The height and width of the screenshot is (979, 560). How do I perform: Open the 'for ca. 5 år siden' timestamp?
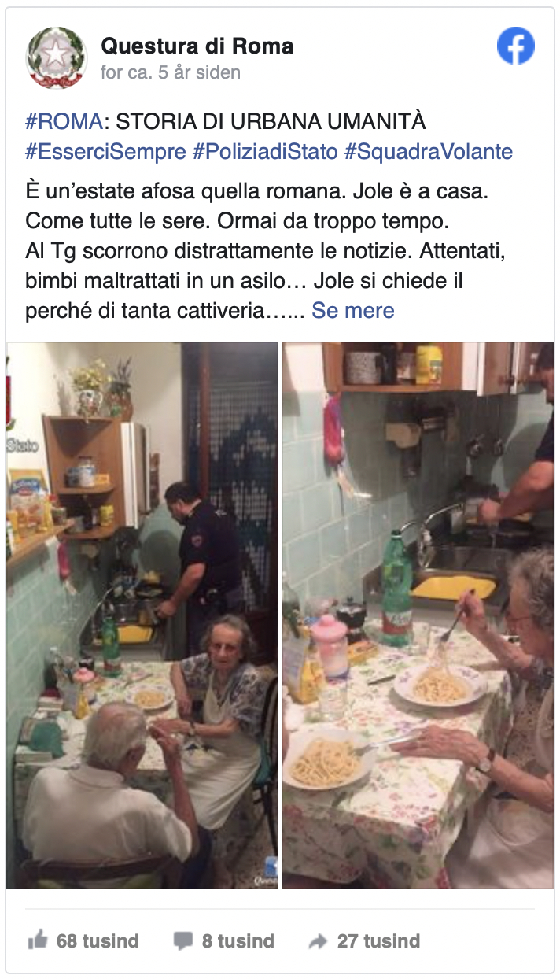tap(171, 73)
